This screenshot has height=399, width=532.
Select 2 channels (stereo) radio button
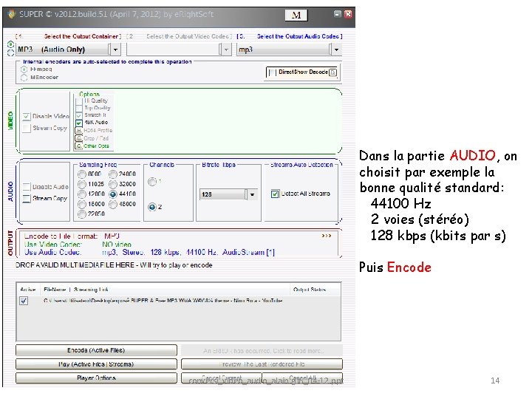[152, 207]
